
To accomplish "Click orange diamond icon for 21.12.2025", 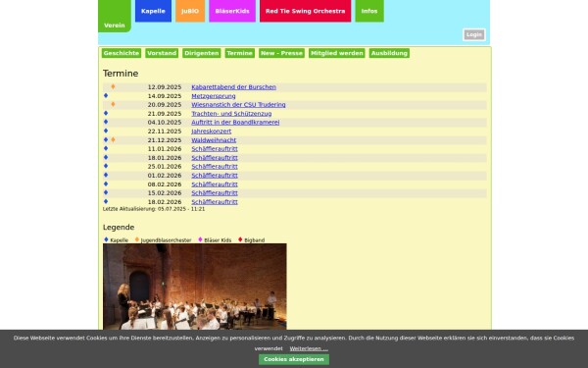I will pos(113,139).
